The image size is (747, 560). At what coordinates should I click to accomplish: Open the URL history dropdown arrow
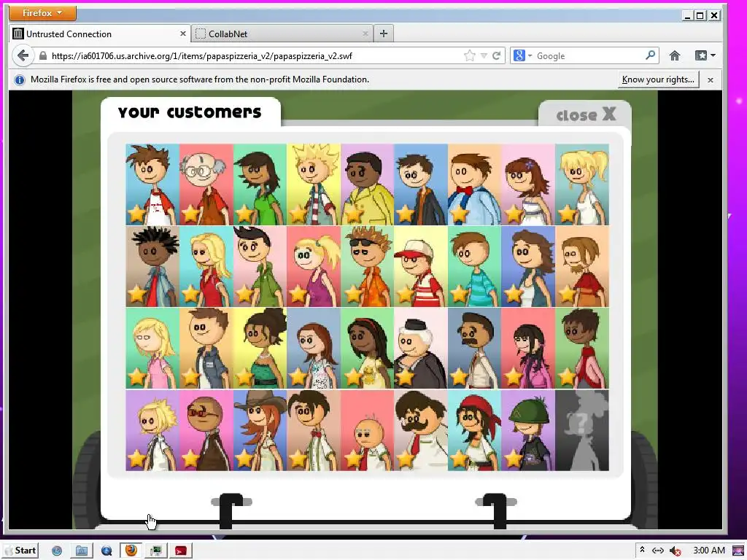pos(484,55)
